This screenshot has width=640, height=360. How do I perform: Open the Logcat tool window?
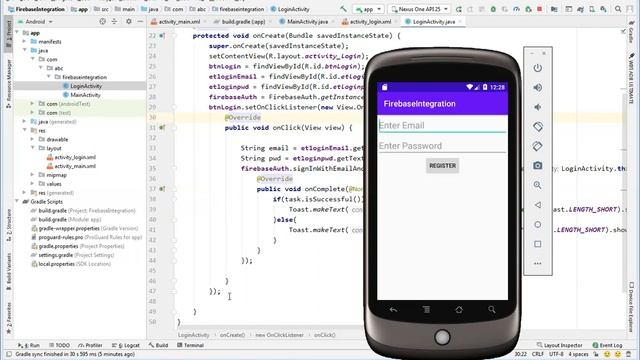(x=126, y=345)
